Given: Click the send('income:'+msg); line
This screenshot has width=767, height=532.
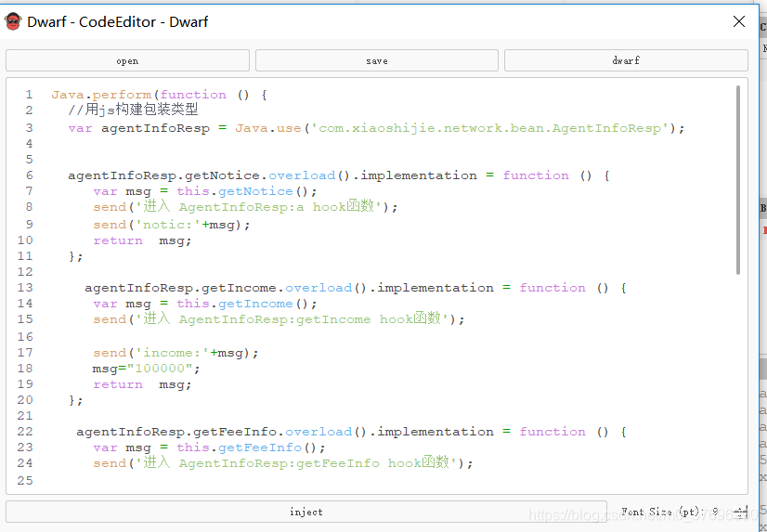Looking at the screenshot, I should 175,353.
